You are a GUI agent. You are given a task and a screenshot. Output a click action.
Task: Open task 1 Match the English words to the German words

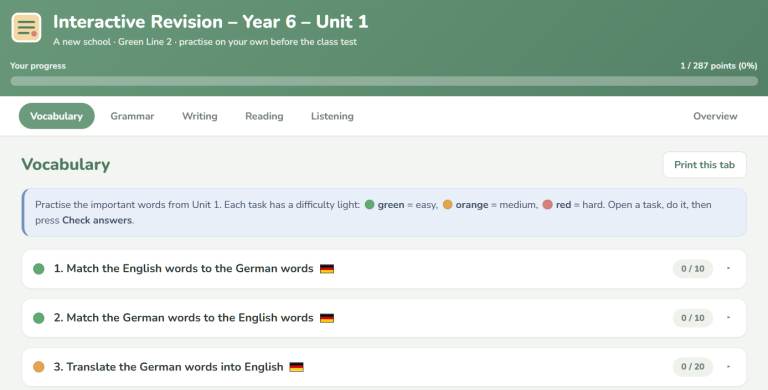(x=384, y=269)
